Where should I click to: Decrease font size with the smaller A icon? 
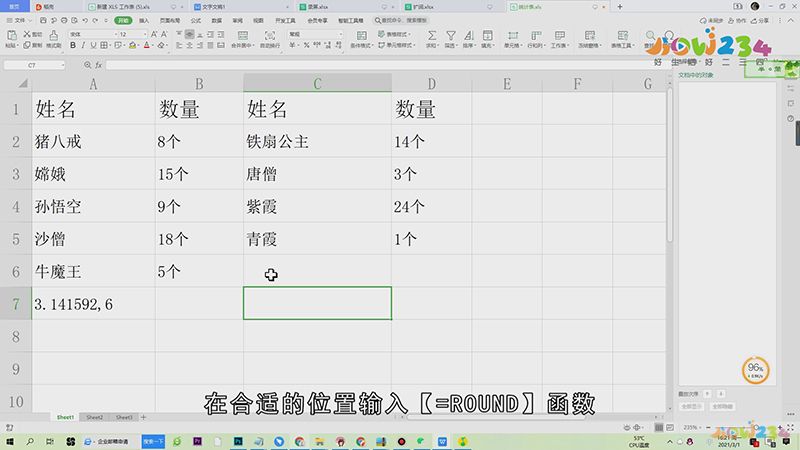[164, 34]
